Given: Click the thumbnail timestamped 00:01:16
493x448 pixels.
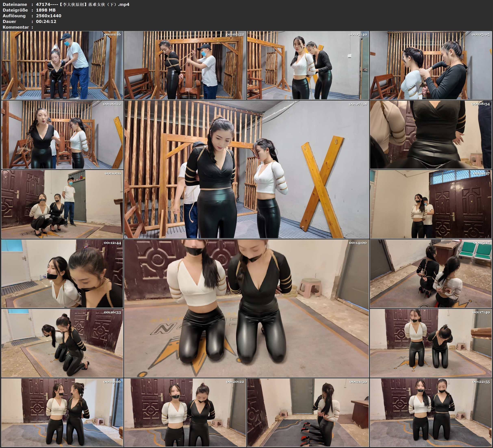Looking at the screenshot, I should 62,65.
